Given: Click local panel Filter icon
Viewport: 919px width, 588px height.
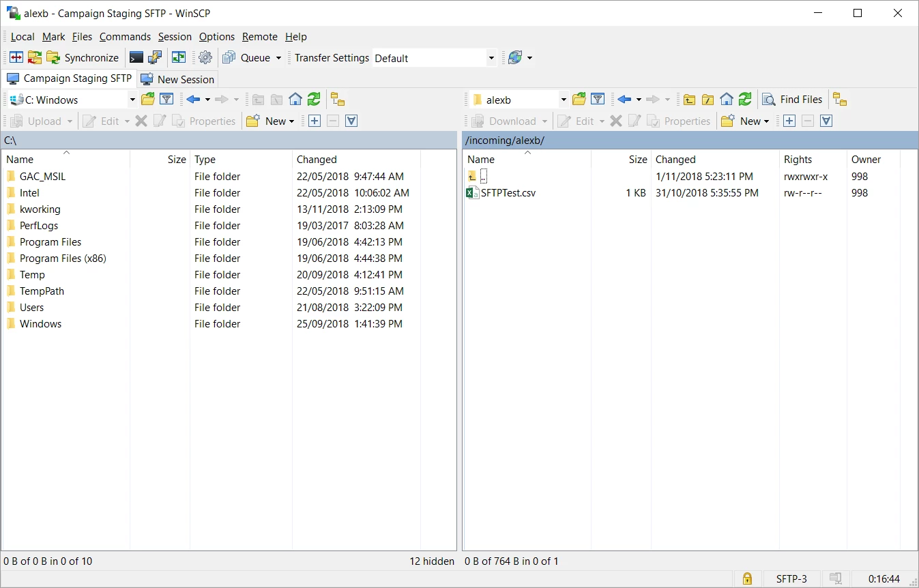Looking at the screenshot, I should pyautogui.click(x=166, y=100).
